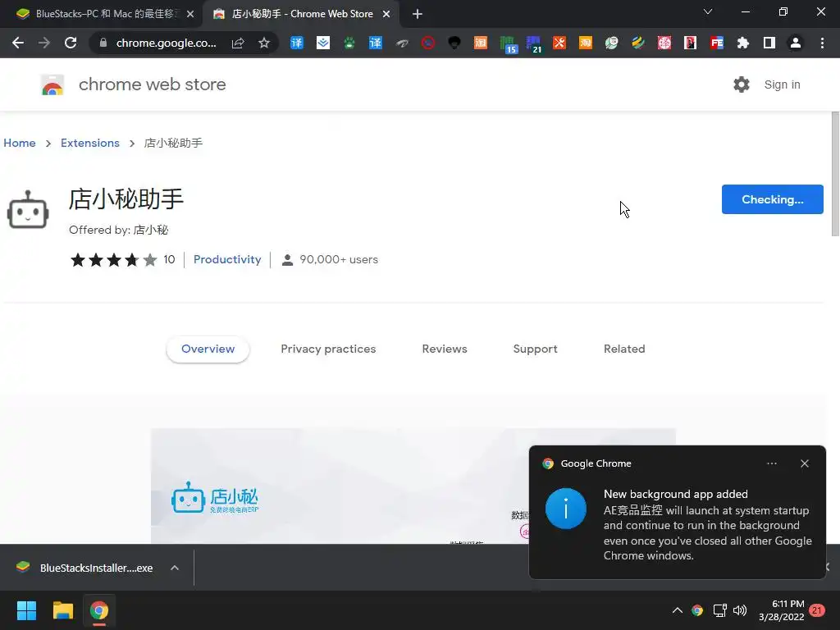Click the address bar URL field
The height and width of the screenshot is (630, 840).
[x=166, y=43]
